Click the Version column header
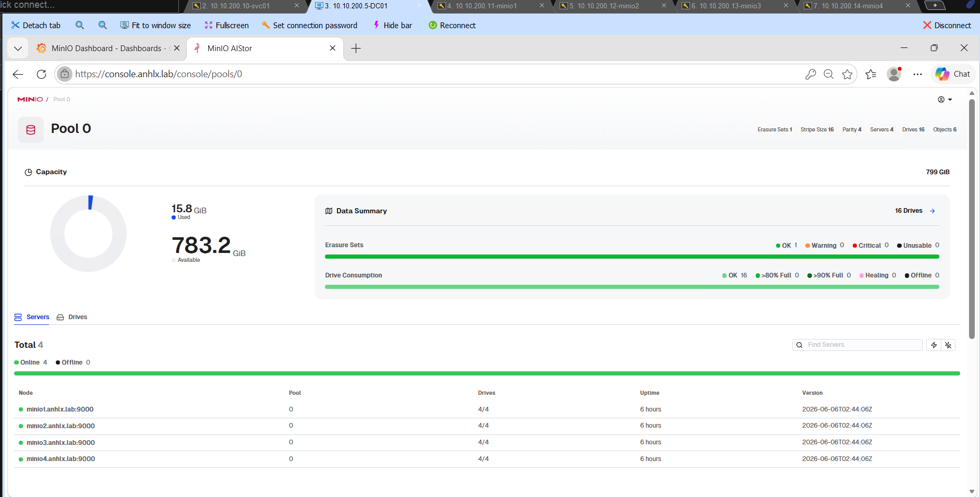Viewport: 980px width, 497px height. (x=812, y=393)
